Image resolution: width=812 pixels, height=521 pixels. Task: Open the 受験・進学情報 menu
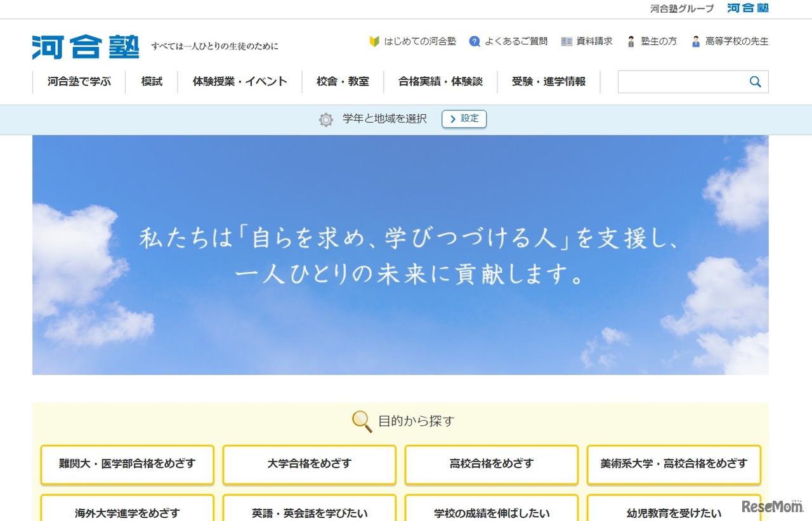tap(549, 81)
